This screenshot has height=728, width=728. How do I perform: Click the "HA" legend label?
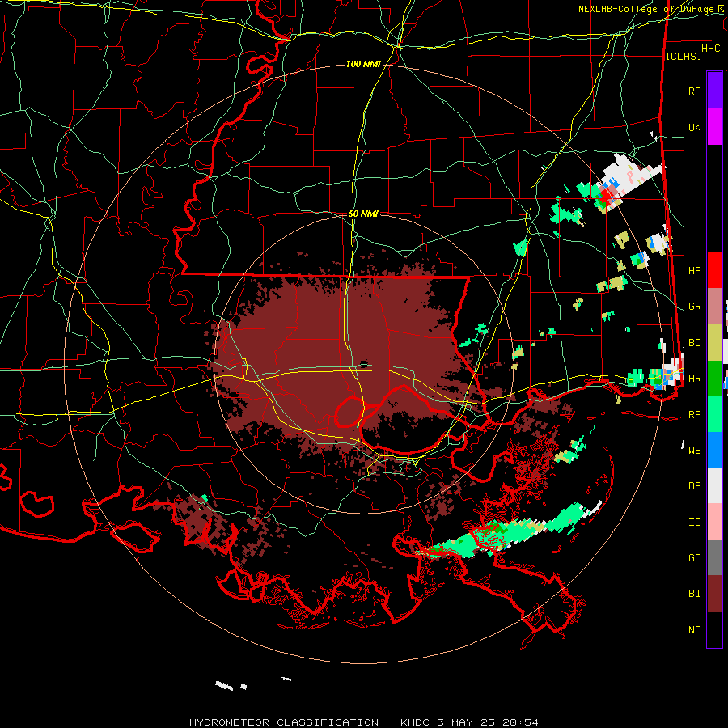coord(694,271)
